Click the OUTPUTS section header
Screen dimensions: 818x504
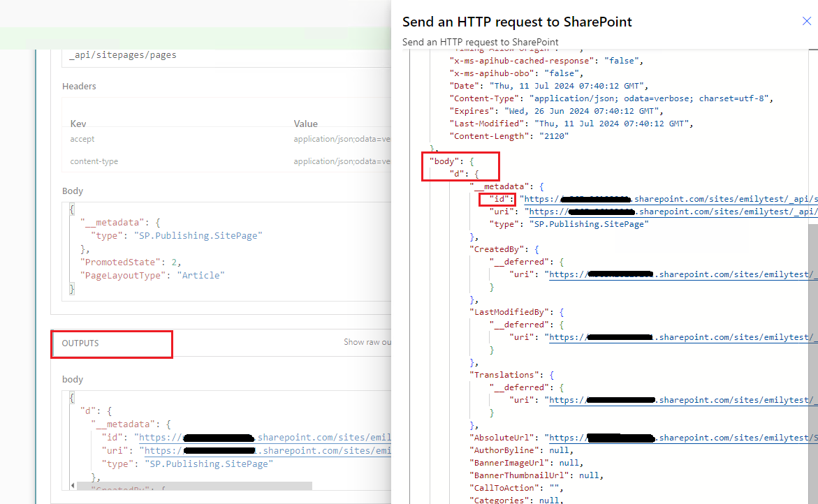[80, 343]
